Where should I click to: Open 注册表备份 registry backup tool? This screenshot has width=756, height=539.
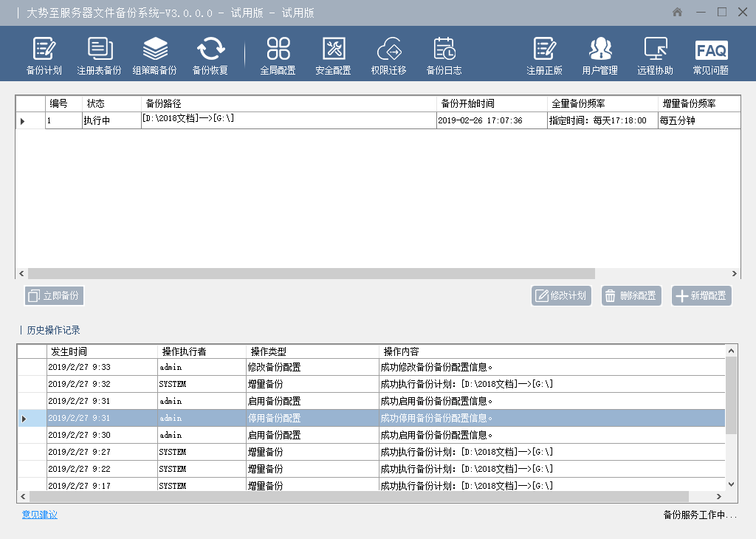(99, 56)
